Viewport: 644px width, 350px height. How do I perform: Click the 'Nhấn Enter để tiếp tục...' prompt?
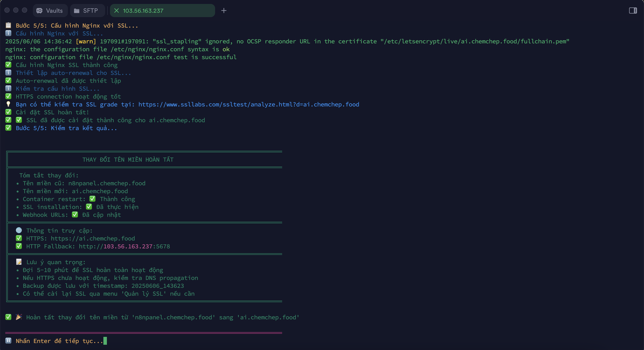pos(59,341)
